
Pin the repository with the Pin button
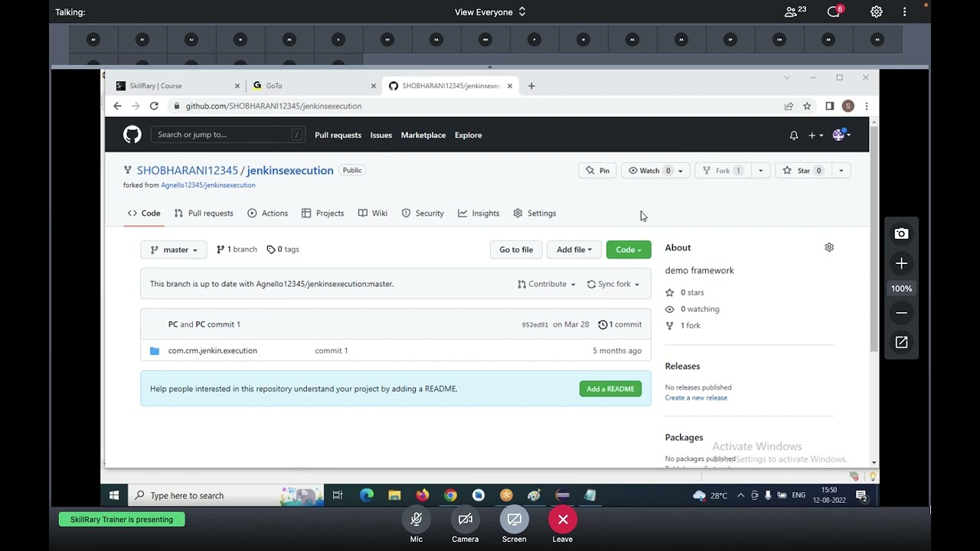597,171
